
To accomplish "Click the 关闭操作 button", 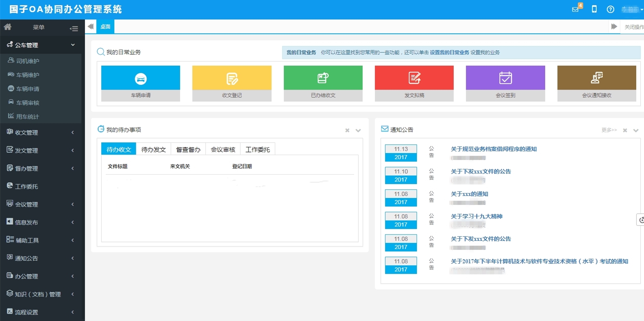I will pos(634,27).
